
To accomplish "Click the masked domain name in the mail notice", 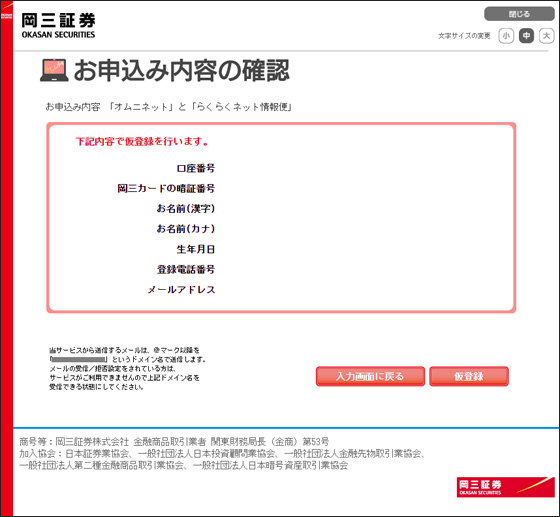I will [79, 359].
